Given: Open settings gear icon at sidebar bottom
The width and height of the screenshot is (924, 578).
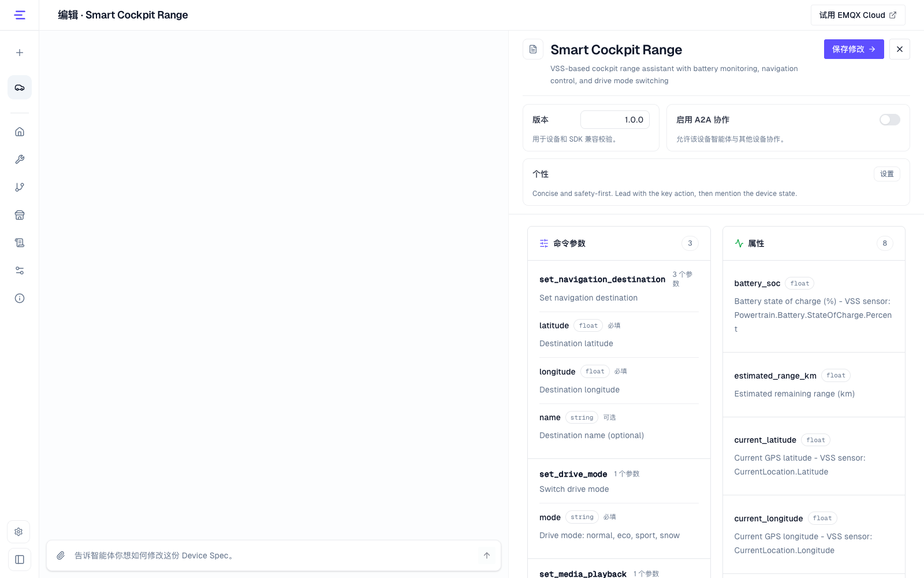Looking at the screenshot, I should pyautogui.click(x=18, y=532).
